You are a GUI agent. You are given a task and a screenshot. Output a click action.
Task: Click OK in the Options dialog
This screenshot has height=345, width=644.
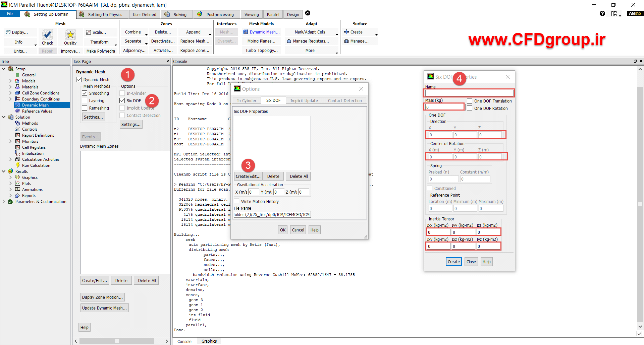pyautogui.click(x=283, y=230)
